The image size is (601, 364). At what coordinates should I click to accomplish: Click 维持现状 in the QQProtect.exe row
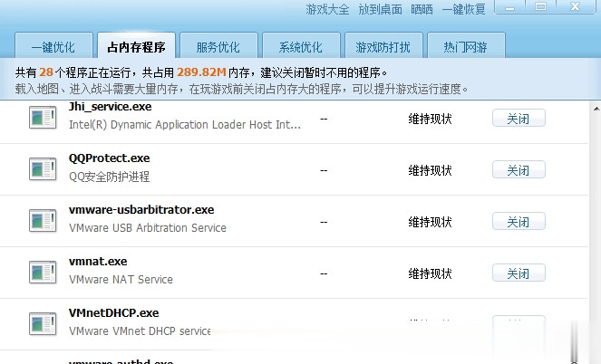point(430,170)
